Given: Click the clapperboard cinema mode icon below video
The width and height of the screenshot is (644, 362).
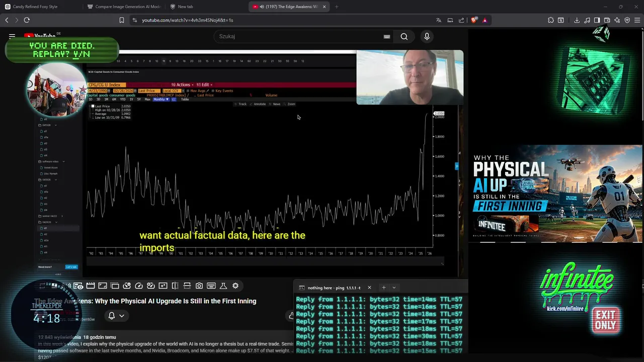Looking at the screenshot, I should [x=91, y=286].
